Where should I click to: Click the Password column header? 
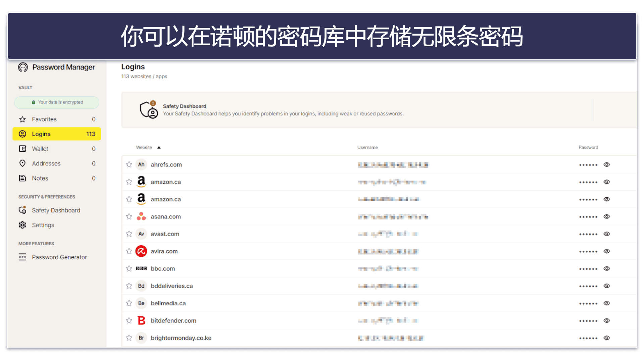[588, 148]
